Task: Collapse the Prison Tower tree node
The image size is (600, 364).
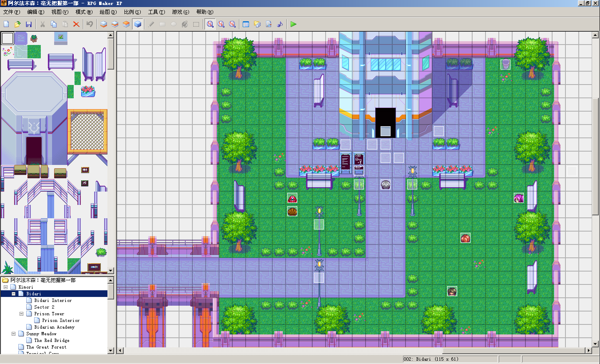Action: point(21,314)
